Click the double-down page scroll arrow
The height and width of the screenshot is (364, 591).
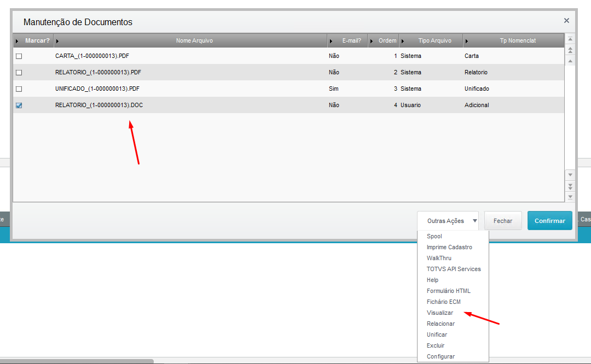point(570,186)
